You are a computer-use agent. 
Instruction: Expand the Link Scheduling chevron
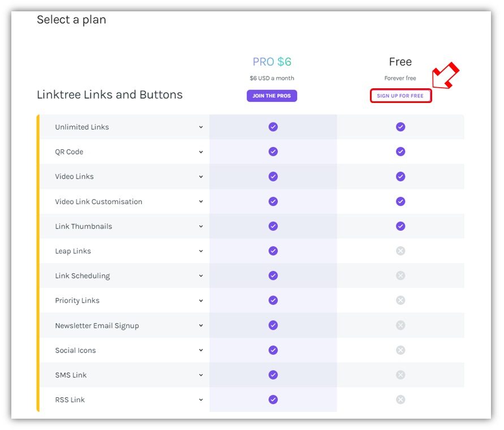tap(201, 276)
